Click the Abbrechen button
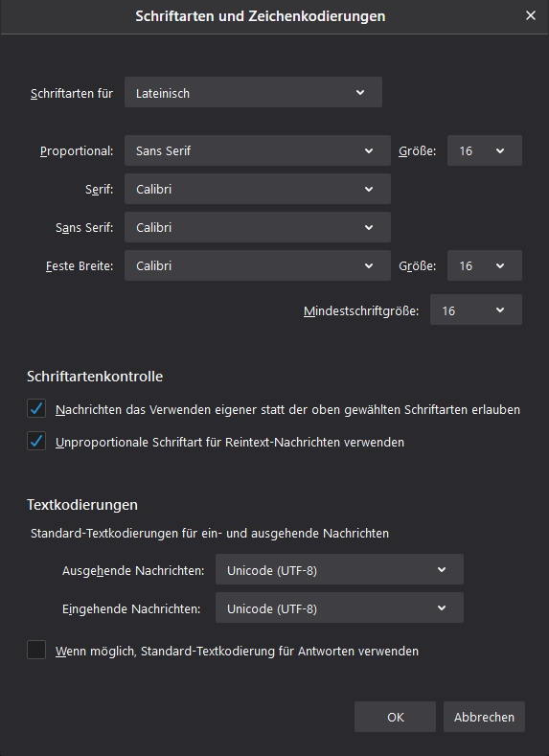This screenshot has width=549, height=756. click(x=484, y=717)
